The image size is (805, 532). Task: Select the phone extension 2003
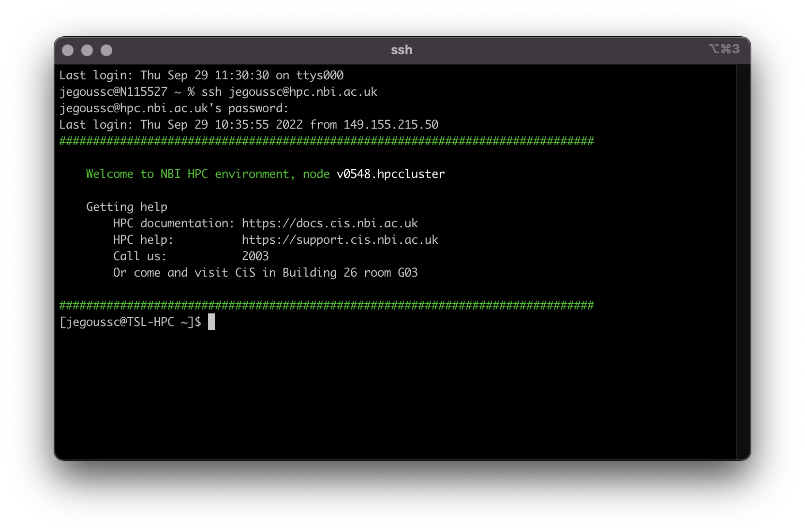[x=255, y=256]
